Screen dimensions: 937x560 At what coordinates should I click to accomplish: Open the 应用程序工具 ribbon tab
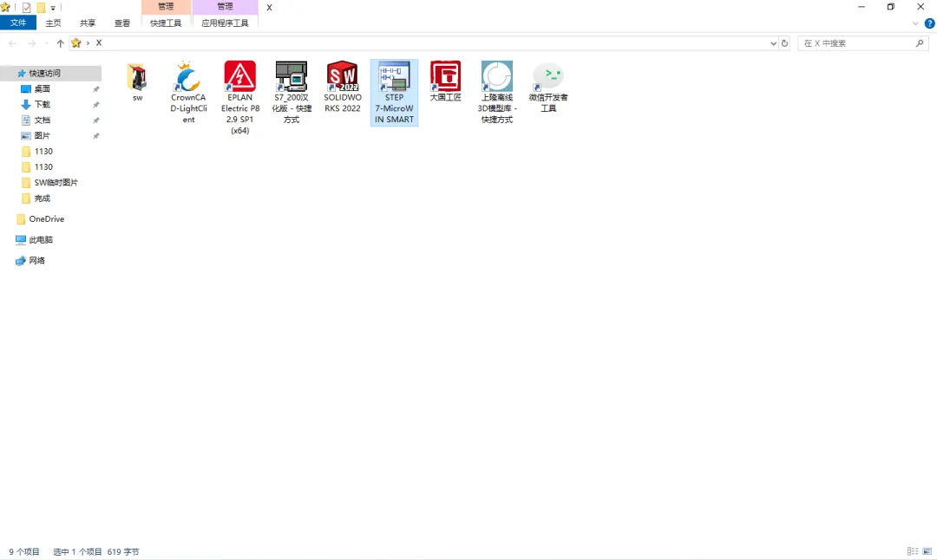pyautogui.click(x=225, y=23)
